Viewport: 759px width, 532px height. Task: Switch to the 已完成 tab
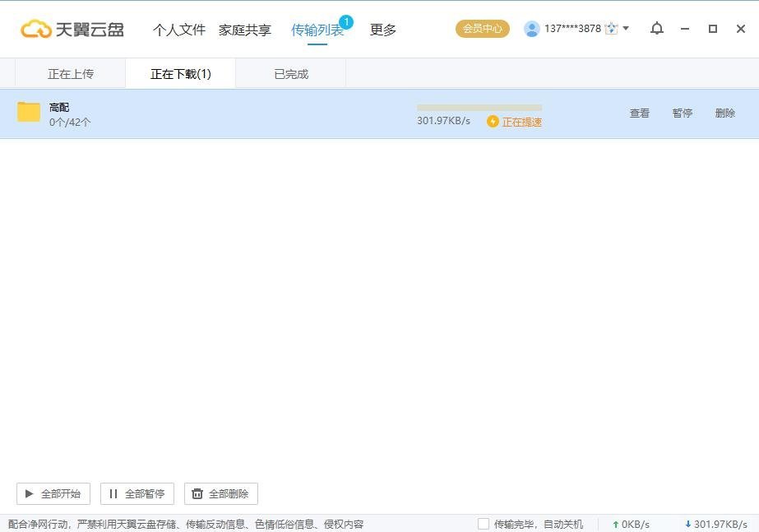pyautogui.click(x=291, y=74)
